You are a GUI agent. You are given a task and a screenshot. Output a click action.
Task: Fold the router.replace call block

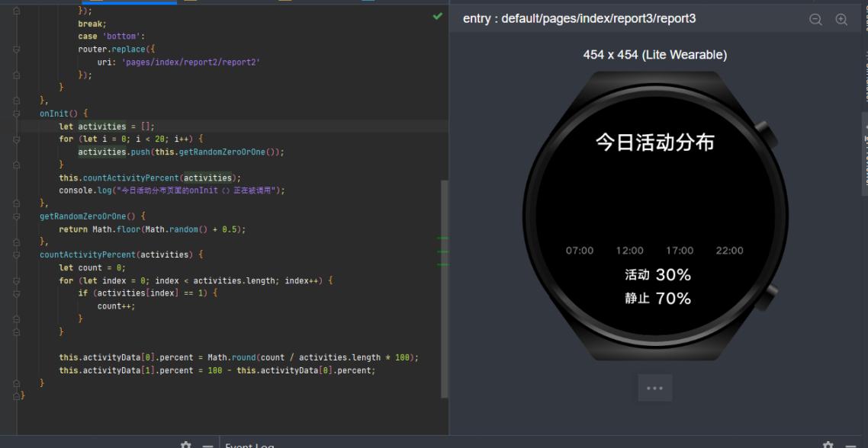pyautogui.click(x=17, y=49)
